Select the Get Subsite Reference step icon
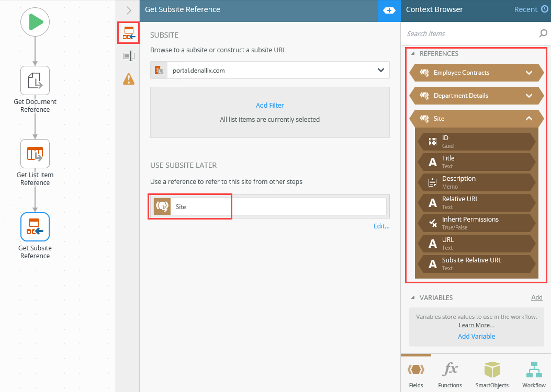Screen dimensions: 551x392 (35, 227)
